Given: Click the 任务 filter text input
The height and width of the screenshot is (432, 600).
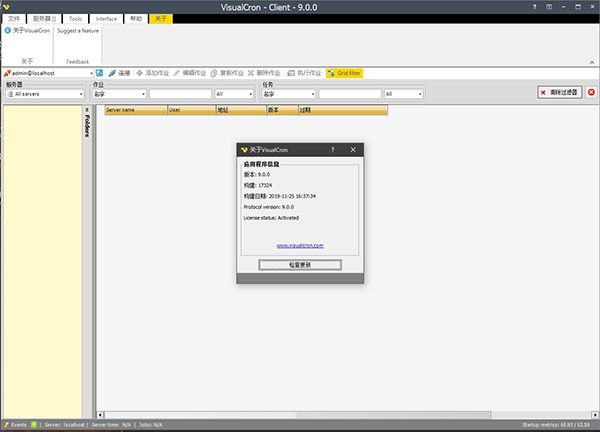Looking at the screenshot, I should point(350,94).
